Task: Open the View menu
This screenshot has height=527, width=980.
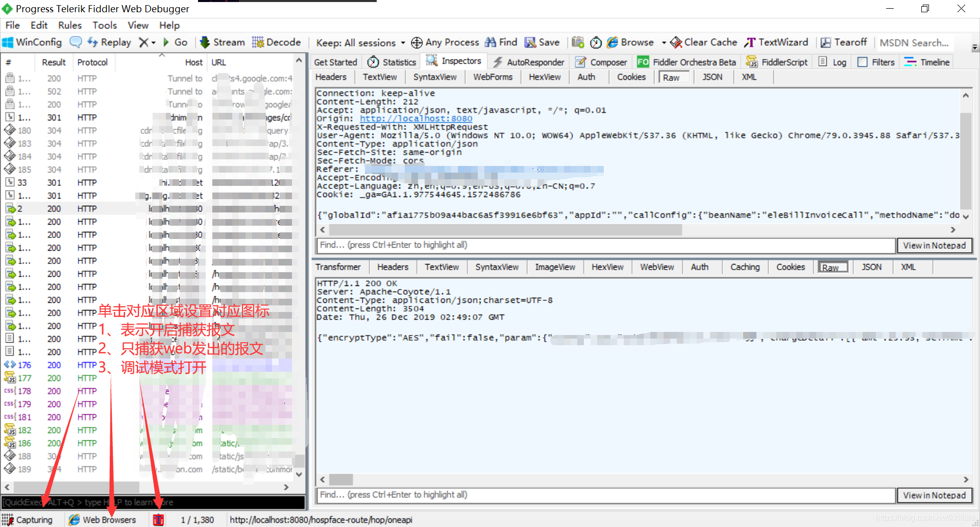Action: coord(138,25)
